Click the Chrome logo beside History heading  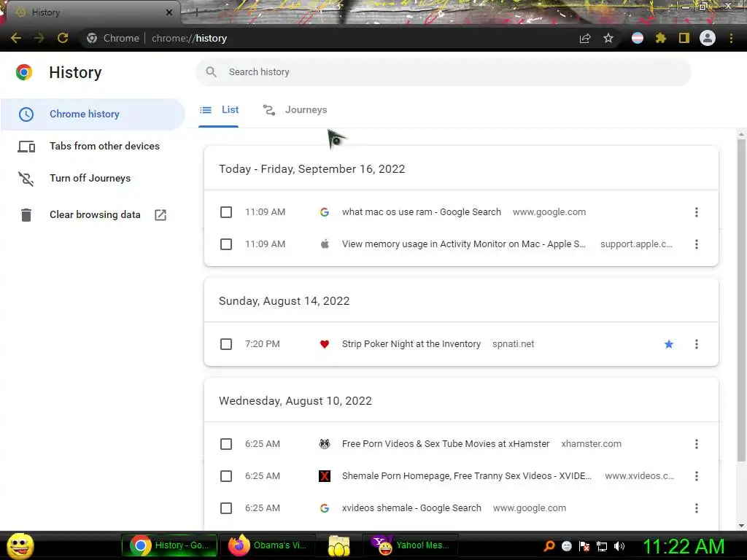coord(24,72)
